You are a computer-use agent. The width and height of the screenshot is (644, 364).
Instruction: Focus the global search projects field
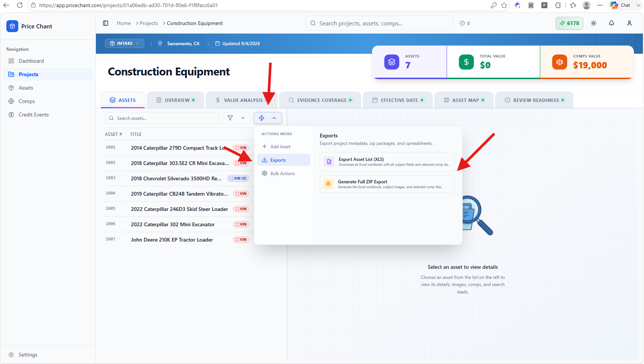tap(379, 23)
